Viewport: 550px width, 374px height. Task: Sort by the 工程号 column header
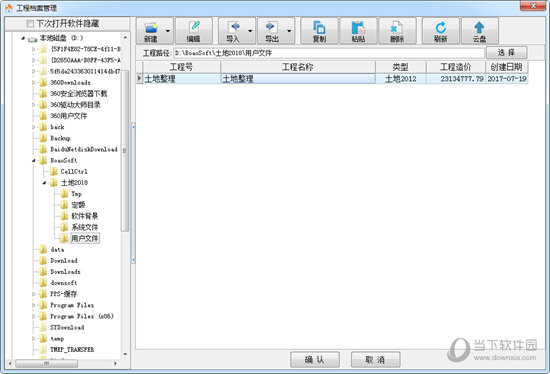(x=181, y=67)
